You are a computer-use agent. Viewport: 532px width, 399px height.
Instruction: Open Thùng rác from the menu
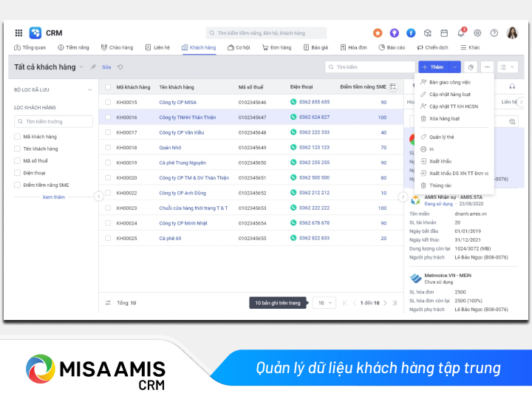tap(440, 185)
